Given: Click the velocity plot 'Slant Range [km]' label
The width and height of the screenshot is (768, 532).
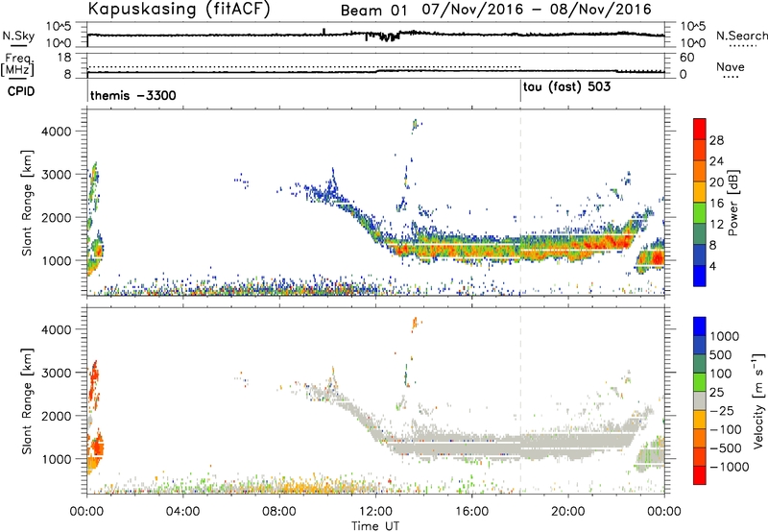Looking at the screenshot, I should pos(27,401).
